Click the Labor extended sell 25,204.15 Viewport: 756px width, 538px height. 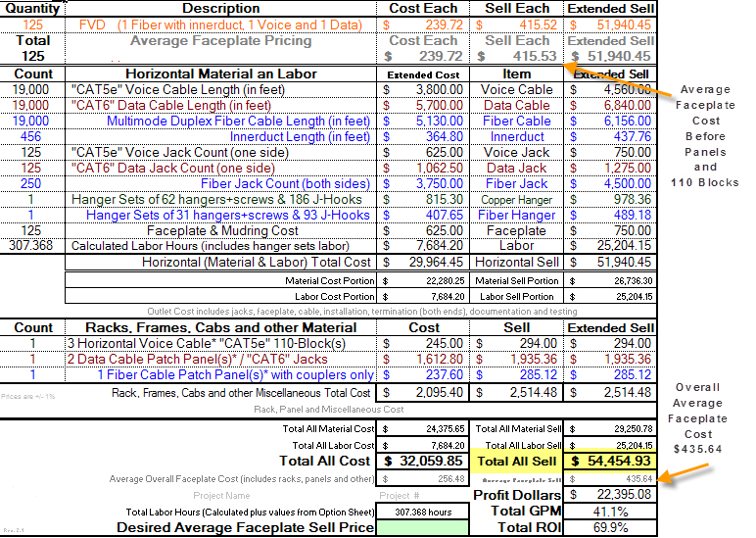(610, 246)
